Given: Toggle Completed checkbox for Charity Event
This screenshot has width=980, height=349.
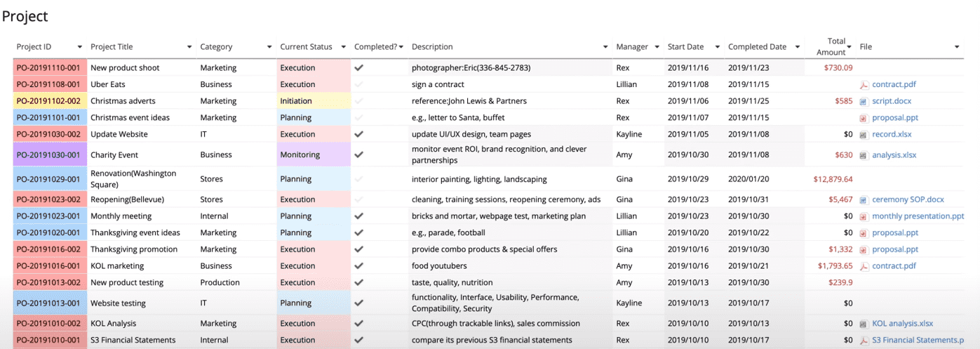Looking at the screenshot, I should [x=359, y=154].
